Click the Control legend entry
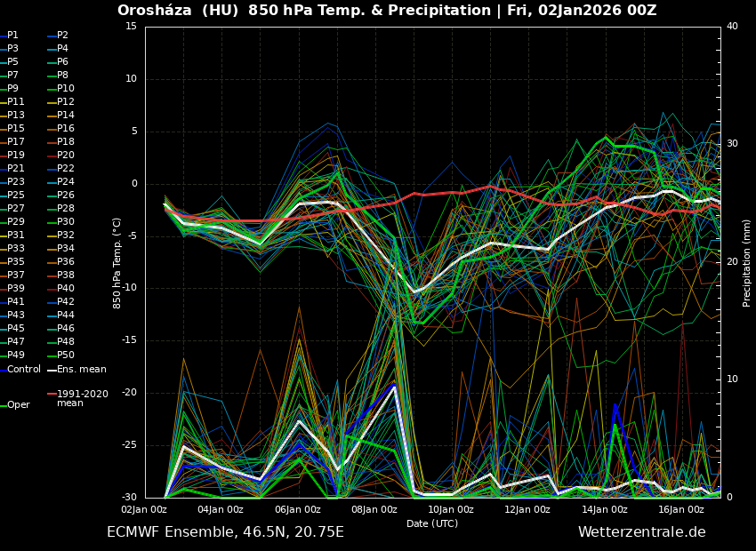Screen dimensions: 756x551 pos(23,369)
